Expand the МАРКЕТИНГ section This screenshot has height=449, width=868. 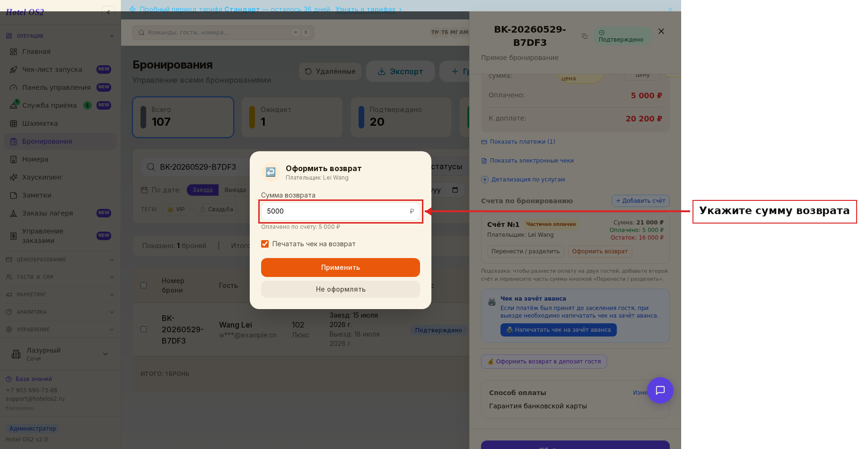[x=112, y=294]
